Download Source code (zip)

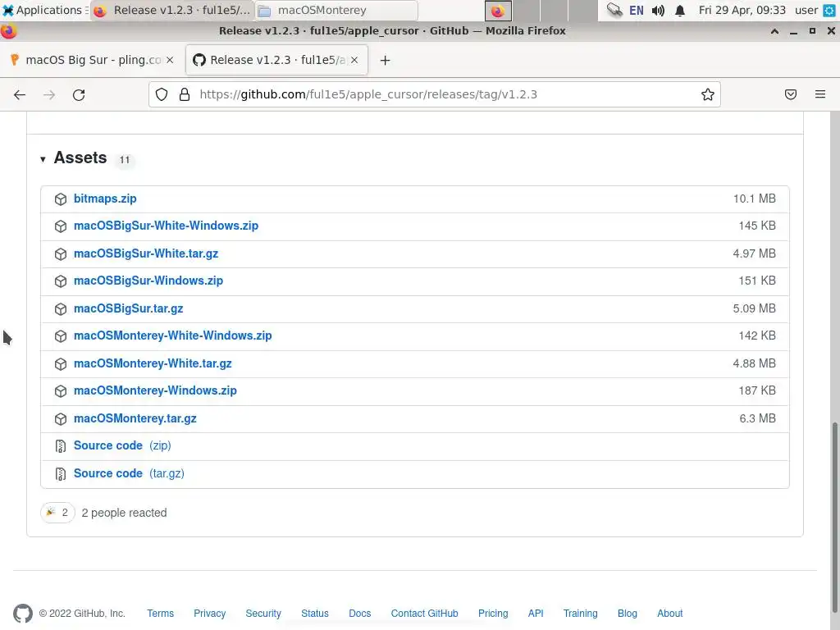pyautogui.click(x=122, y=445)
